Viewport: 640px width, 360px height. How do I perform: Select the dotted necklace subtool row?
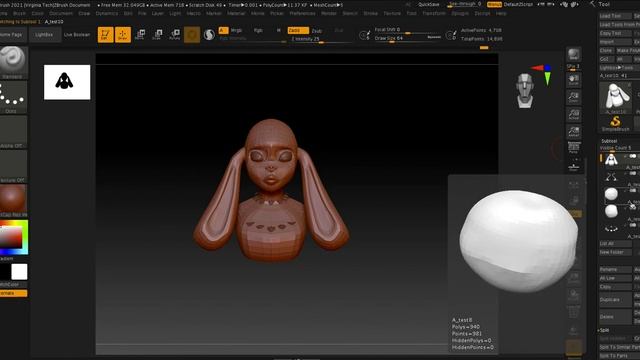tap(620, 229)
